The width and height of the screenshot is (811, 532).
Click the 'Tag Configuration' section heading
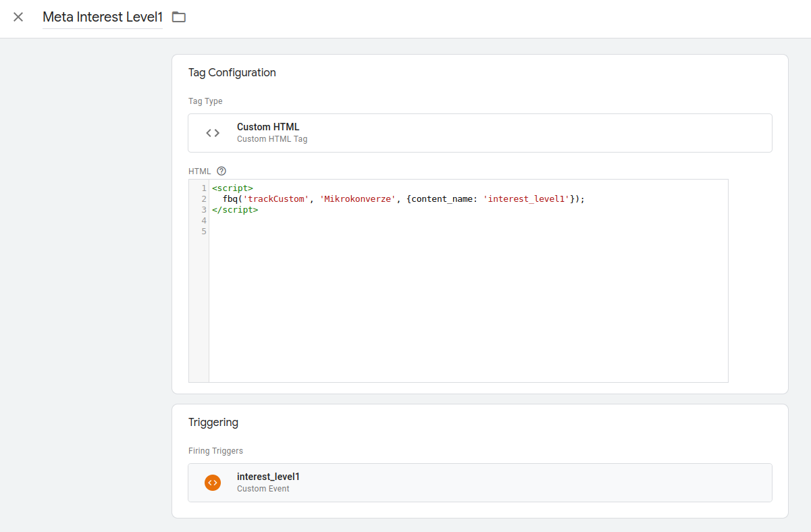[232, 72]
